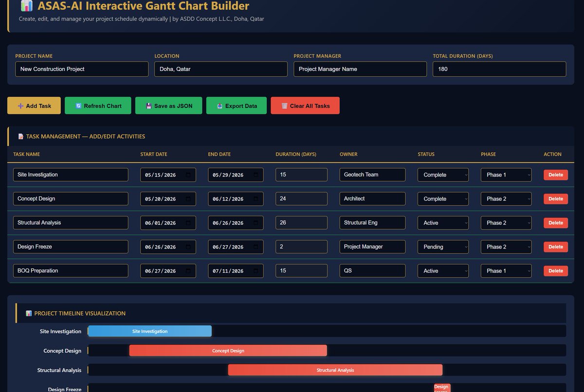Open calendar picker for Concept Design start date

tap(188, 199)
